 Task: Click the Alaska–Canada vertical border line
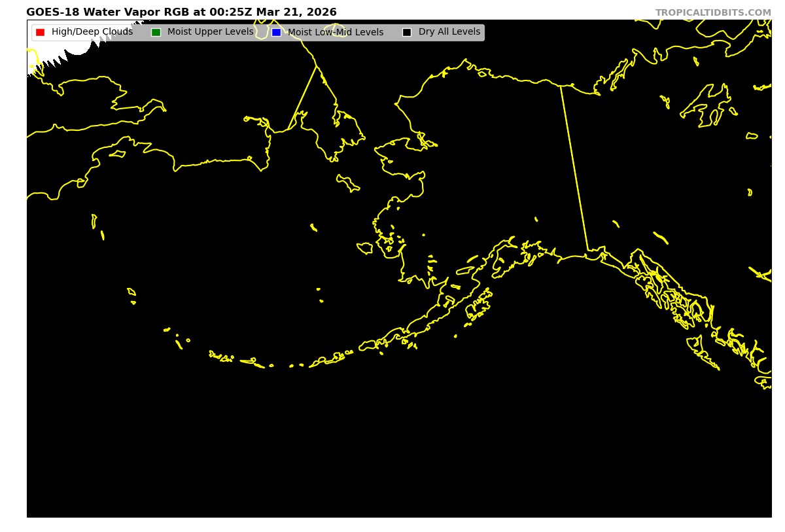click(x=574, y=167)
